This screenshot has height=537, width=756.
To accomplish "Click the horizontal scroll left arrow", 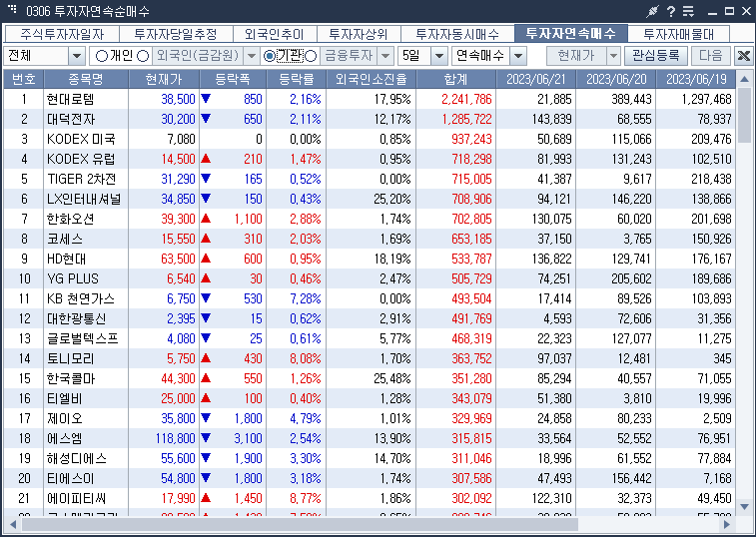I will point(13,524).
